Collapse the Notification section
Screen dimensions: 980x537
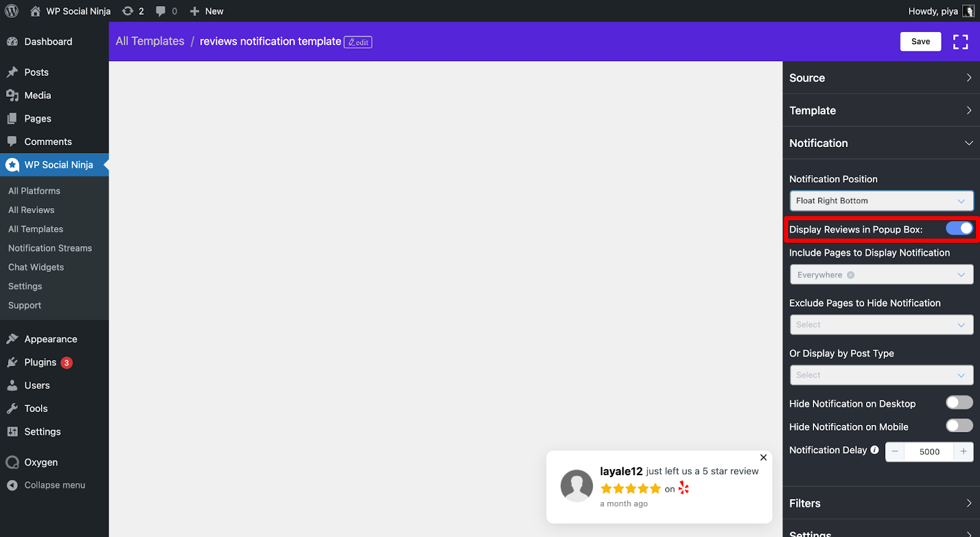881,143
